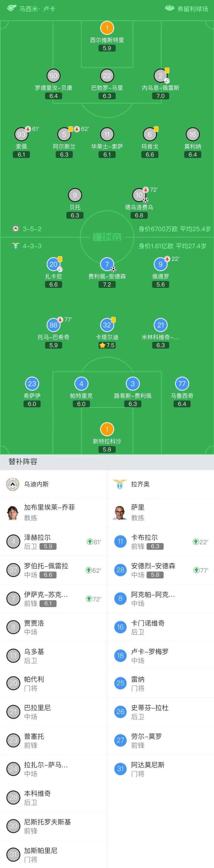Select 内乌恩-佩雷斯 number 2 badge
This screenshot has width=214, height=868.
160,76
